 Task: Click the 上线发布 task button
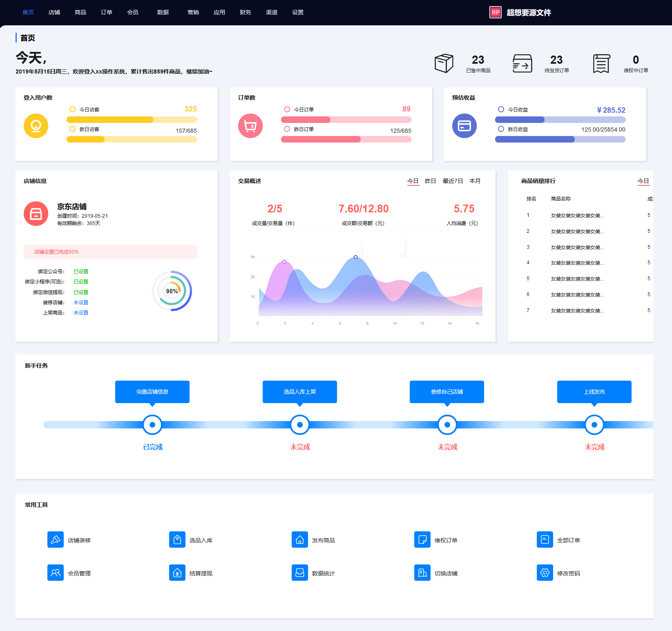594,392
